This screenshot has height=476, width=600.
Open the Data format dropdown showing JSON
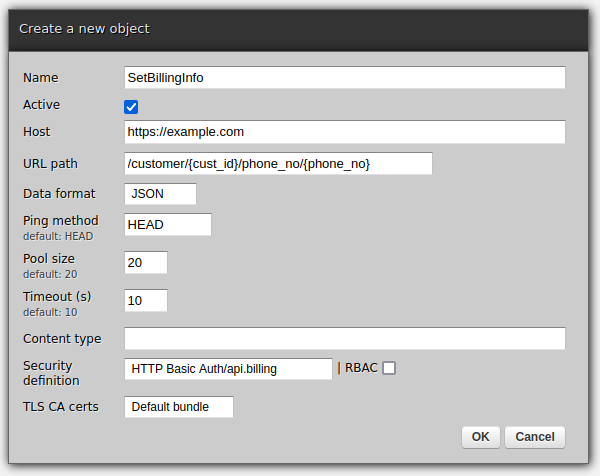160,194
